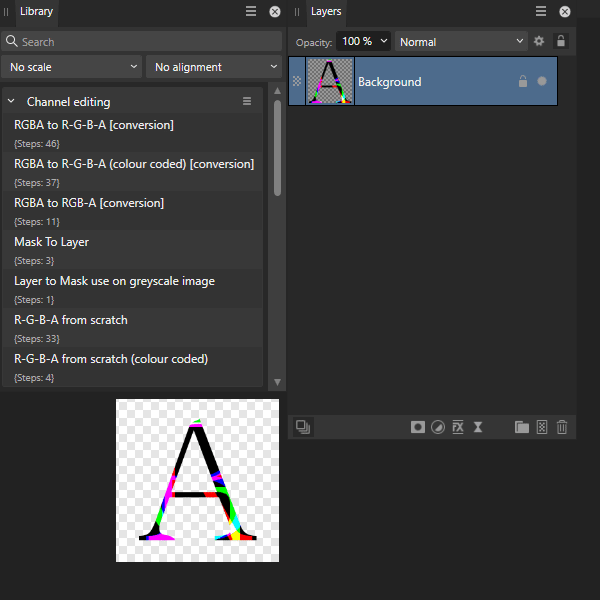Viewport: 600px width, 600px height.
Task: Click the letter A canvas preview
Action: pos(197,481)
